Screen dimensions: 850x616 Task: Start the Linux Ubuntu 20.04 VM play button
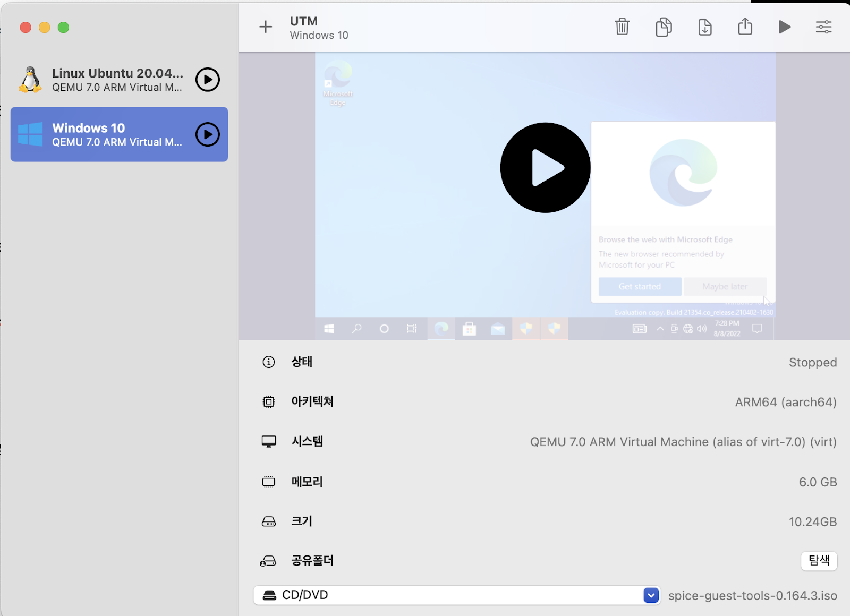point(208,80)
